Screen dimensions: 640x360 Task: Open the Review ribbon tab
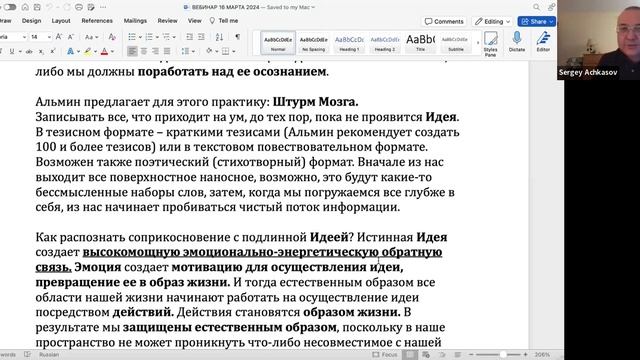point(167,21)
